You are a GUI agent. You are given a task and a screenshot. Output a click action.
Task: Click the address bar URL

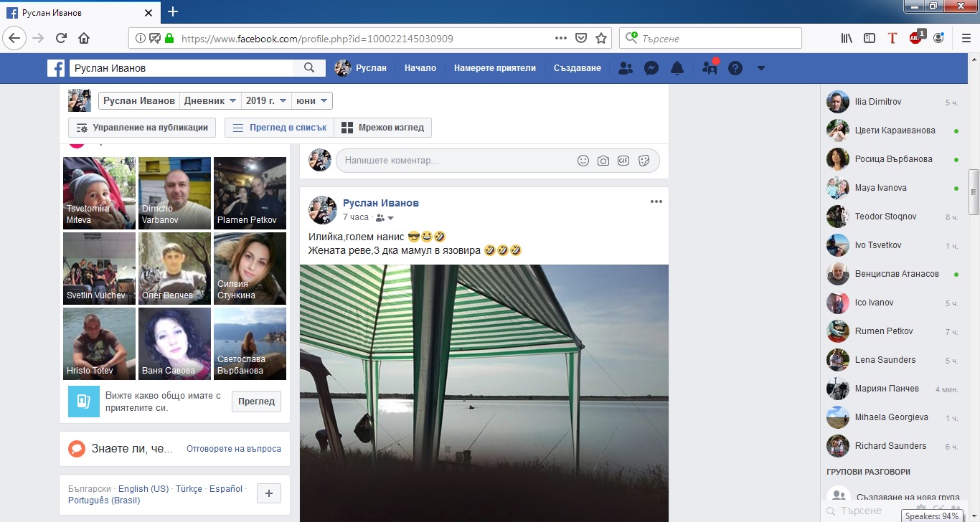pyautogui.click(x=318, y=39)
